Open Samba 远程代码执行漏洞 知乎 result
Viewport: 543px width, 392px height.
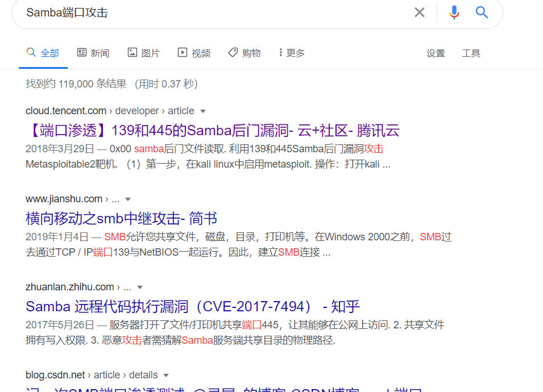(x=193, y=307)
